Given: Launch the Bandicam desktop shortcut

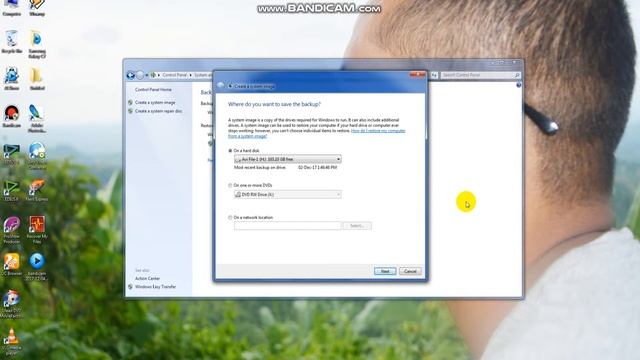Looking at the screenshot, I should [11, 116].
